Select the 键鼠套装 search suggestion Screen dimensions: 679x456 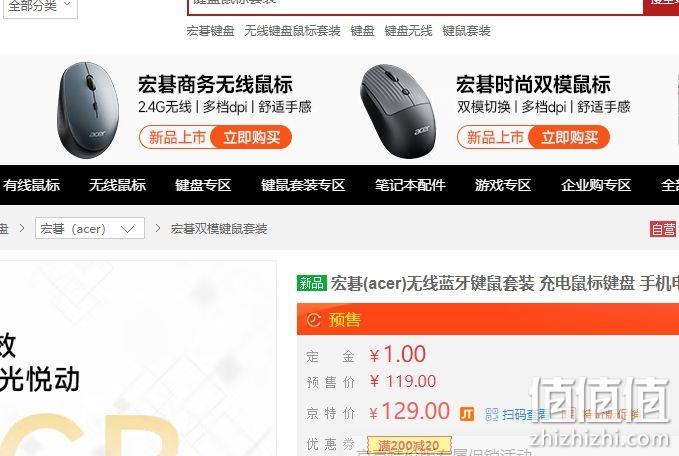tap(466, 31)
